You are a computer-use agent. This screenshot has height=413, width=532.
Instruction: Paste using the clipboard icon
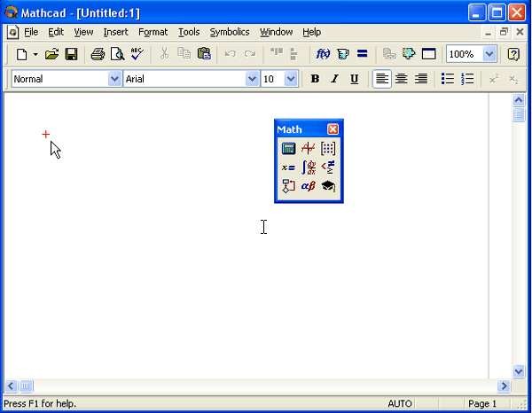[x=204, y=53]
